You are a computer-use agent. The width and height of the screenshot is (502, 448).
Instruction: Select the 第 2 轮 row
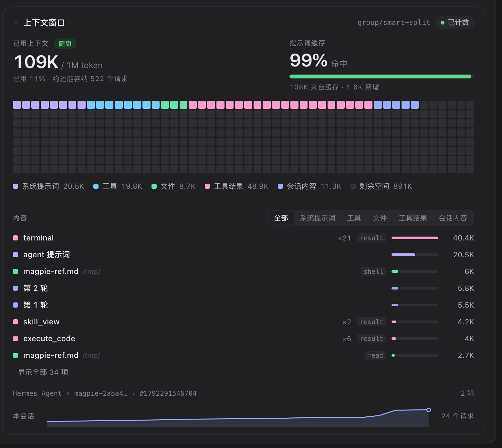(244, 288)
